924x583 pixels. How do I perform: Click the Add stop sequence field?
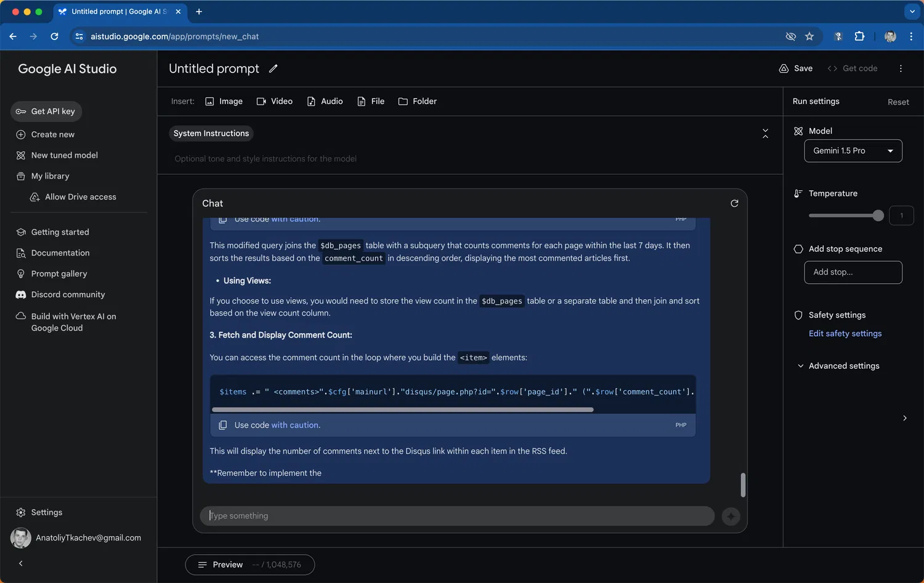click(853, 273)
